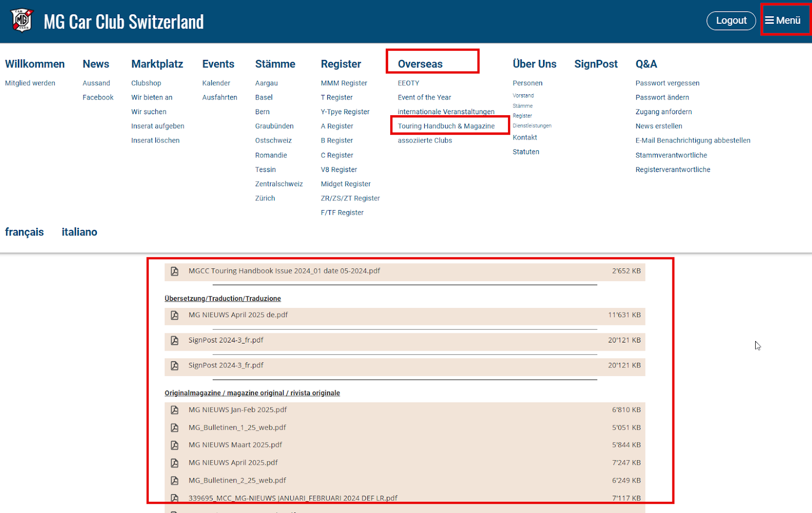Open the Stämme menu heading
The image size is (812, 513).
(x=275, y=64)
